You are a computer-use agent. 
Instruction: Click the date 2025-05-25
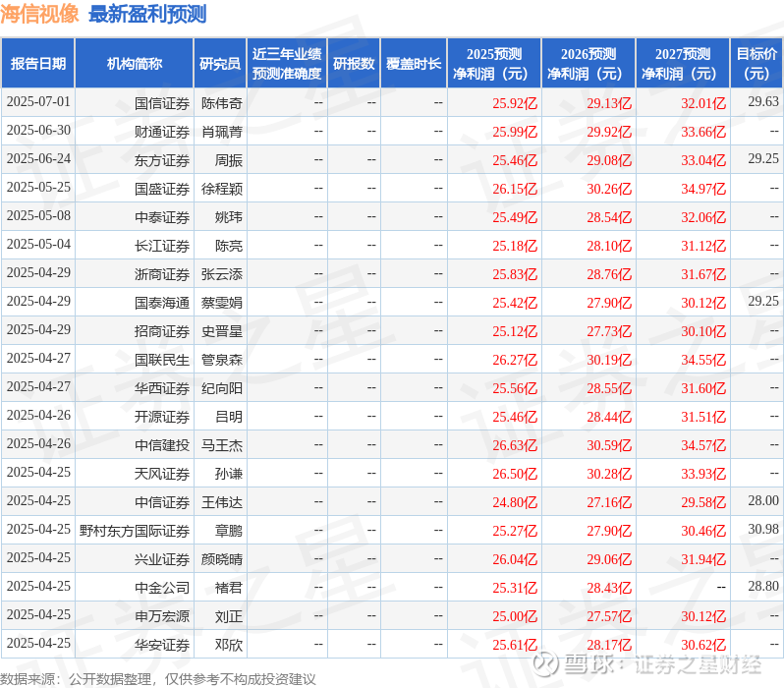coord(38,188)
